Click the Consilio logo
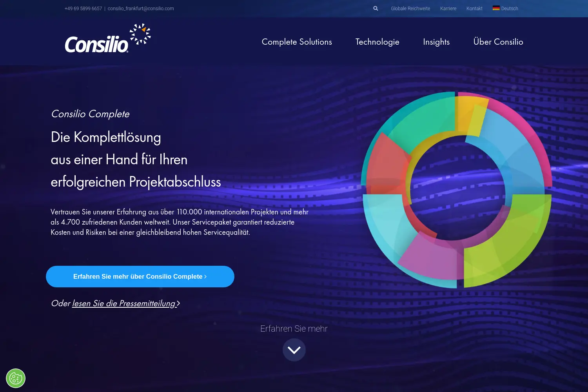 point(108,38)
